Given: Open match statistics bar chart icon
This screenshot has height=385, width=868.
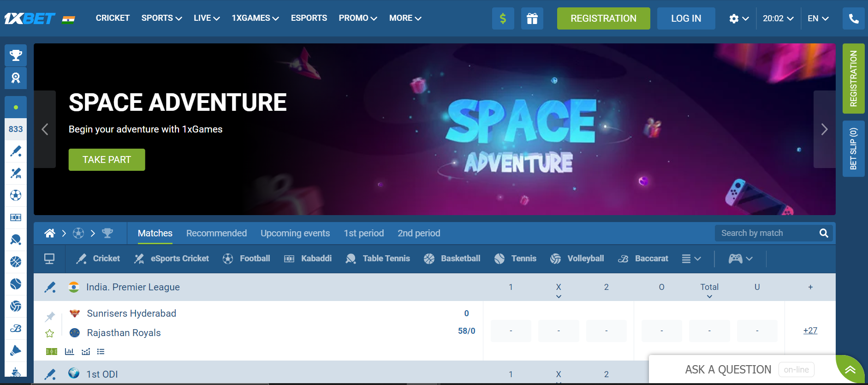Looking at the screenshot, I should coord(69,352).
